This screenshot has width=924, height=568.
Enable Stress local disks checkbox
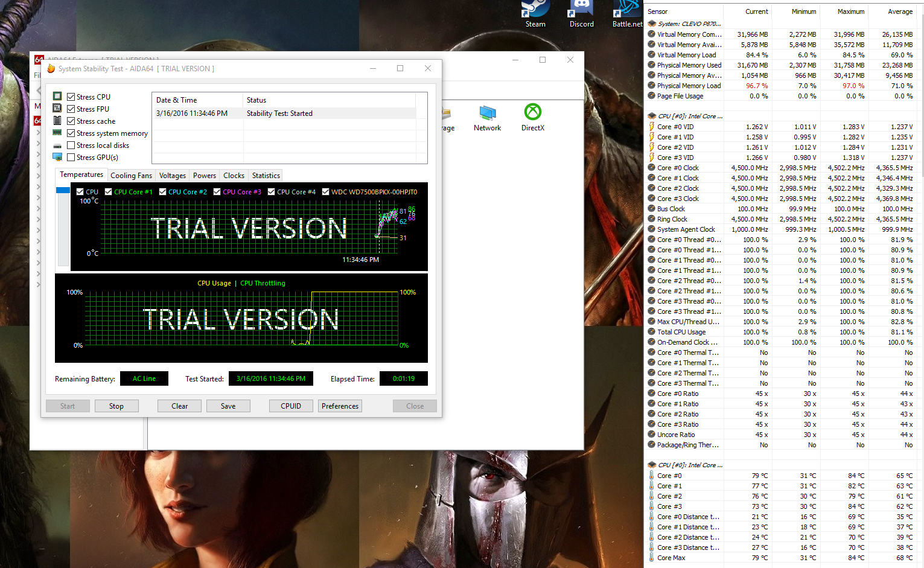click(x=71, y=145)
